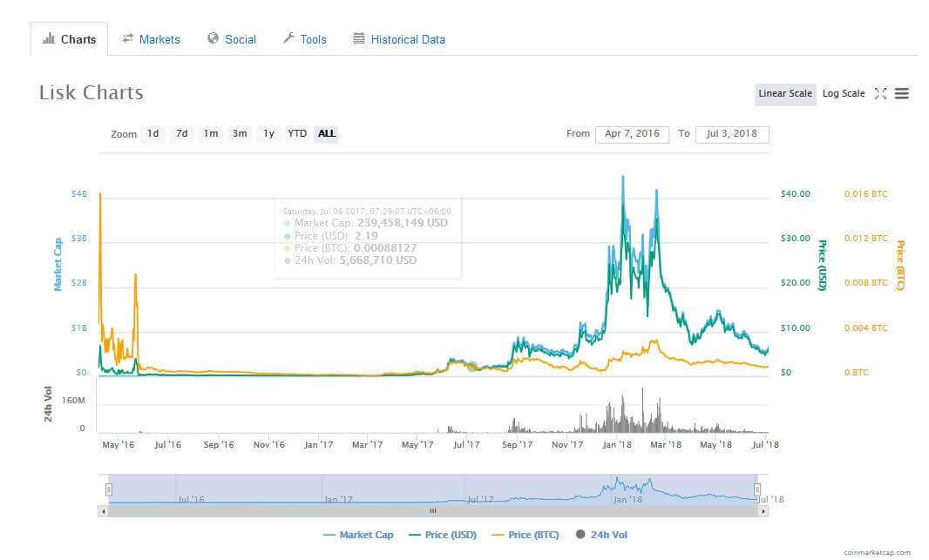This screenshot has width=929, height=560.
Task: Set zoom to YTD
Action: pyautogui.click(x=297, y=134)
